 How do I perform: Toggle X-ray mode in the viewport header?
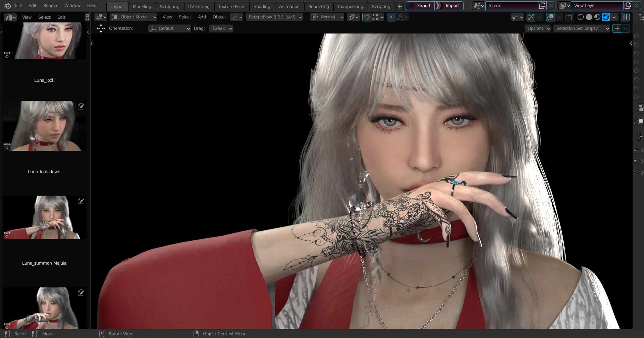(x=569, y=17)
